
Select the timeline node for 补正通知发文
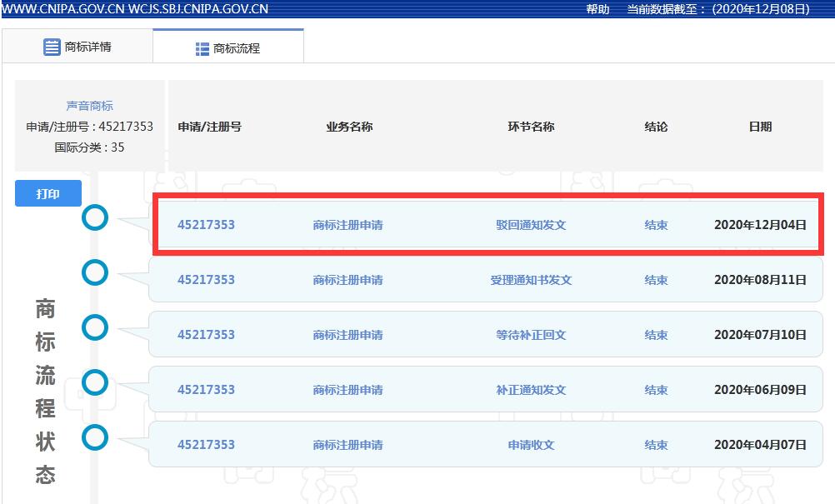[x=95, y=382]
